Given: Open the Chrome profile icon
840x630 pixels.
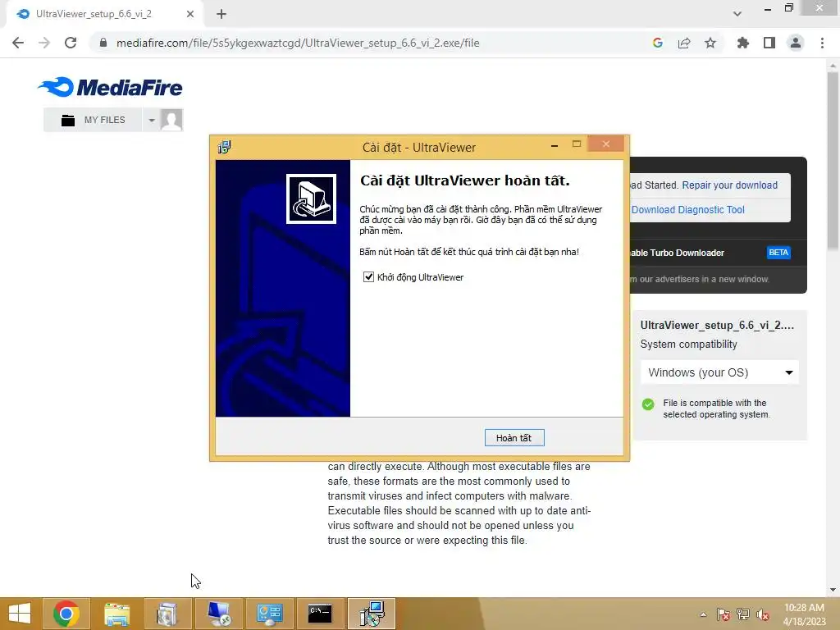Looking at the screenshot, I should [x=796, y=43].
